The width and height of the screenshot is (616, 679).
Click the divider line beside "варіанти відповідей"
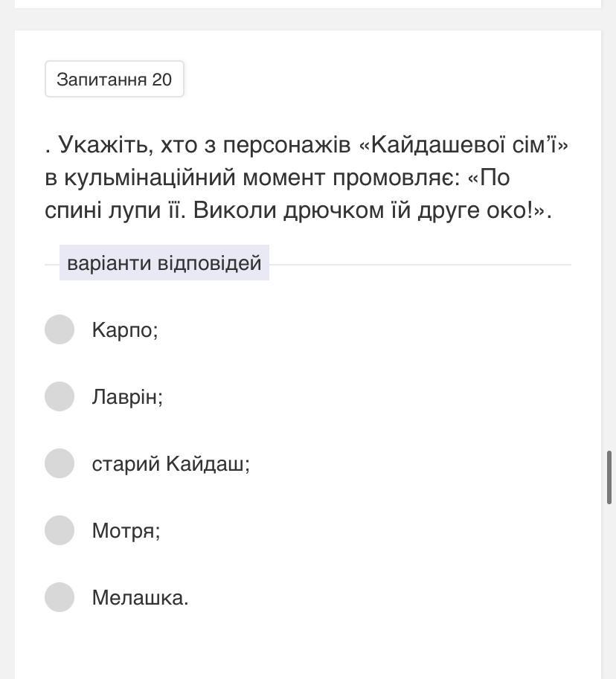point(420,264)
